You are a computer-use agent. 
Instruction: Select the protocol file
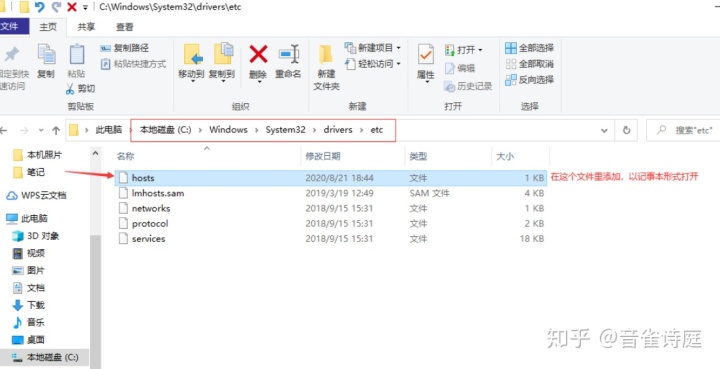[x=331, y=224]
